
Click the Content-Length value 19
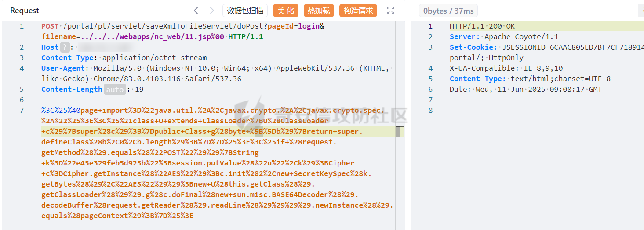(x=139, y=89)
